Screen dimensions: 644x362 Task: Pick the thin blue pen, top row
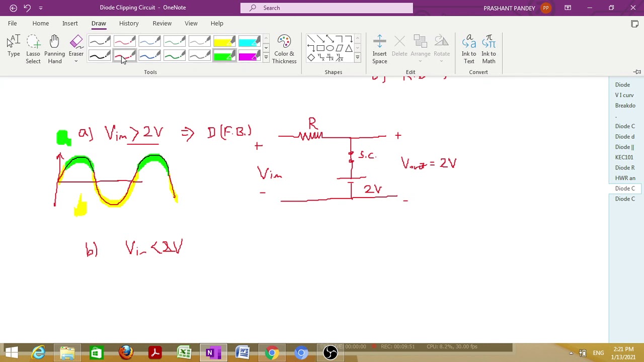click(149, 41)
